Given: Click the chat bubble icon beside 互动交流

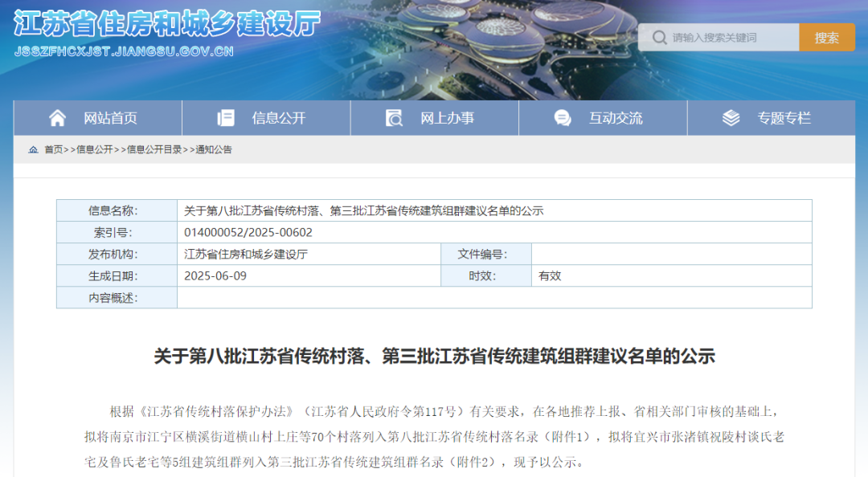Looking at the screenshot, I should pyautogui.click(x=563, y=118).
